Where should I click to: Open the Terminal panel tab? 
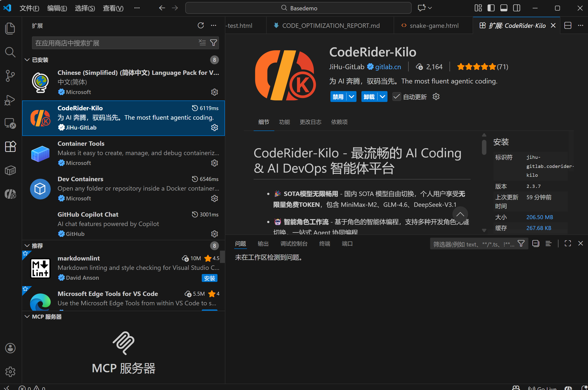tap(324, 244)
